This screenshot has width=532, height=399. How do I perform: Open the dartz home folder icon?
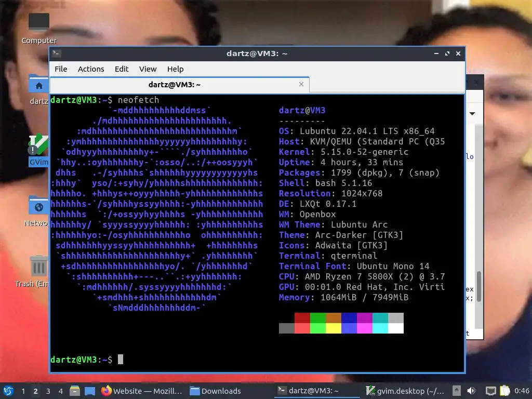coord(38,89)
